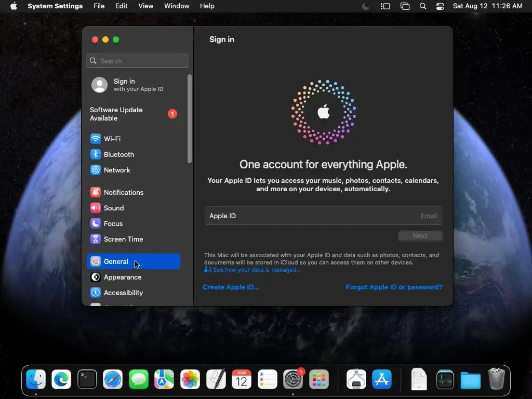This screenshot has width=532, height=399.
Task: Click the date and time in menu bar
Action: click(x=487, y=6)
